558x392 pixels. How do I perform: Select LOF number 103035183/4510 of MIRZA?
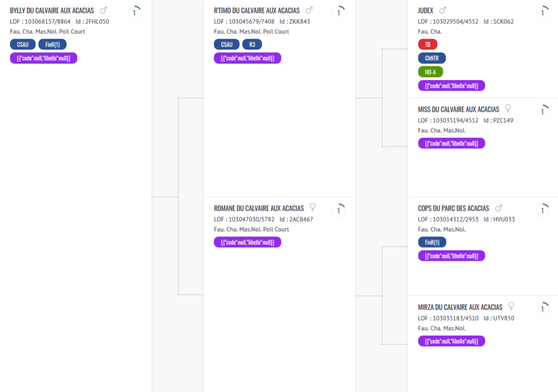(x=455, y=318)
